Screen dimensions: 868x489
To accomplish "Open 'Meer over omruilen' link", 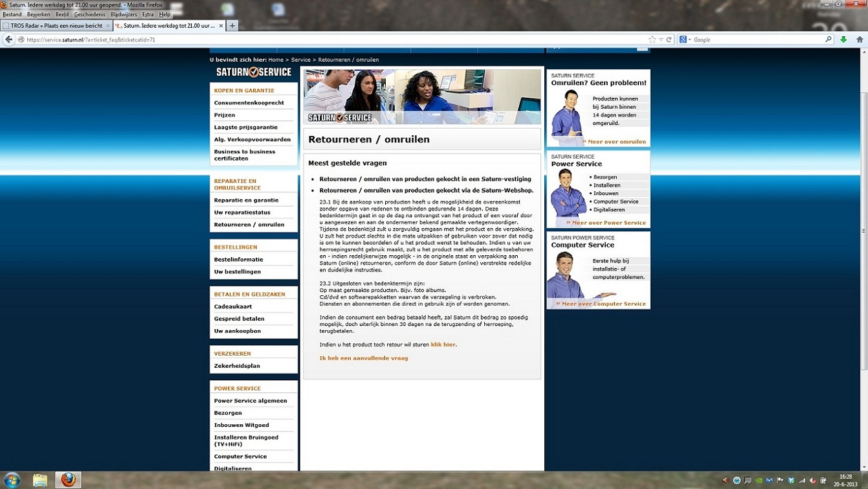I will [614, 142].
